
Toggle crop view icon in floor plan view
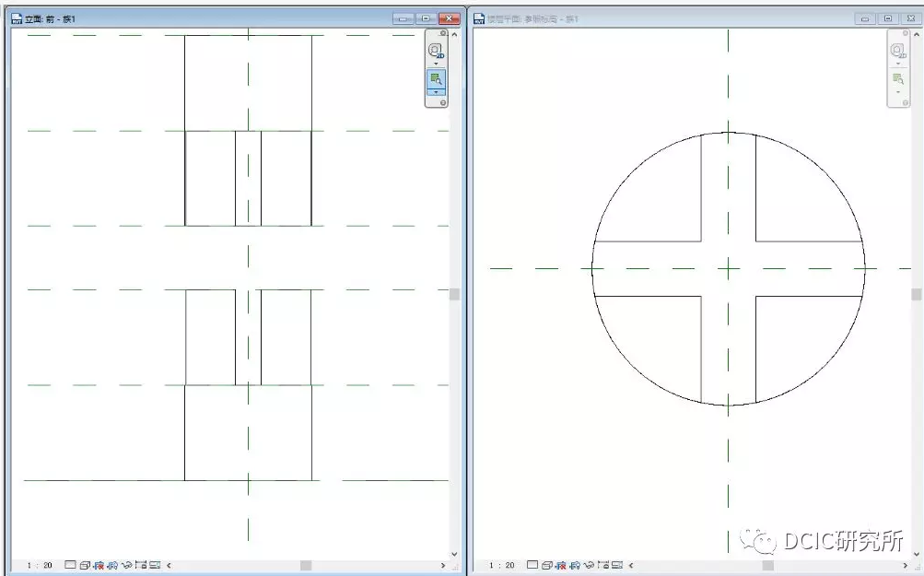(x=561, y=565)
